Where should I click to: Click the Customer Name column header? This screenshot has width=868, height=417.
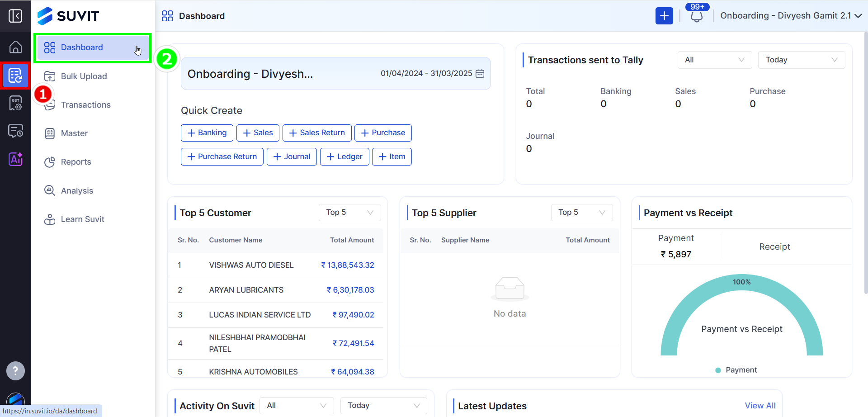(x=236, y=240)
